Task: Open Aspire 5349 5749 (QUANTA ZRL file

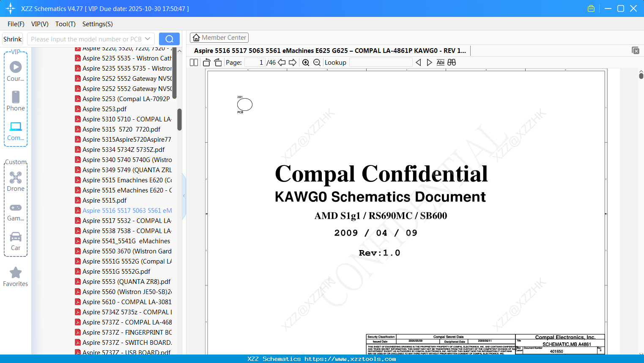Action: (123, 170)
